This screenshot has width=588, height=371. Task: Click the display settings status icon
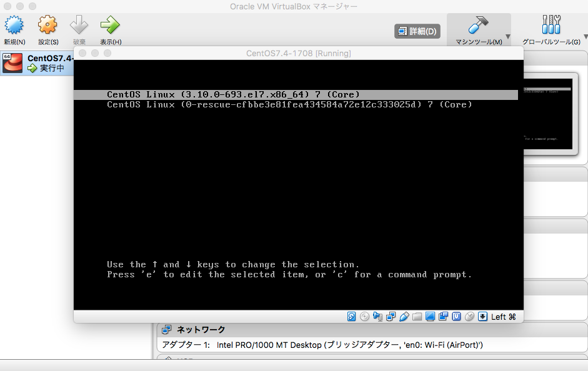coord(429,317)
